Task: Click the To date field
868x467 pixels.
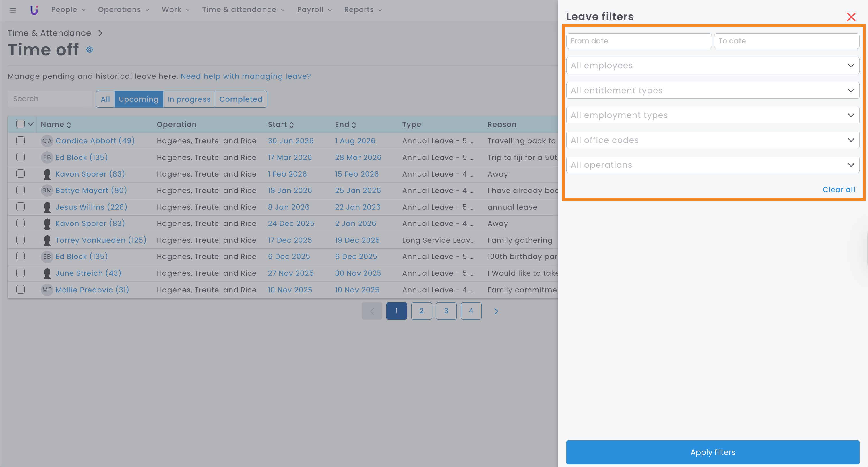Action: coord(786,41)
